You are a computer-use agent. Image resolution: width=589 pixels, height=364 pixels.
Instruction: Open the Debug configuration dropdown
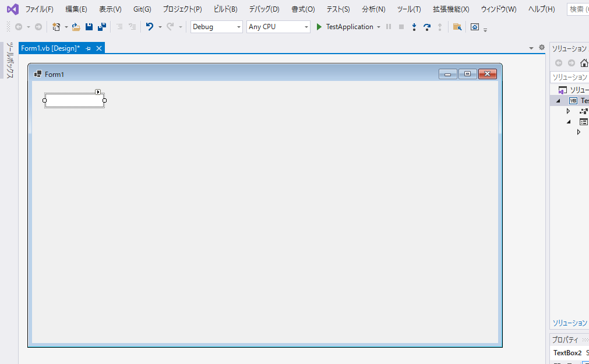(239, 27)
